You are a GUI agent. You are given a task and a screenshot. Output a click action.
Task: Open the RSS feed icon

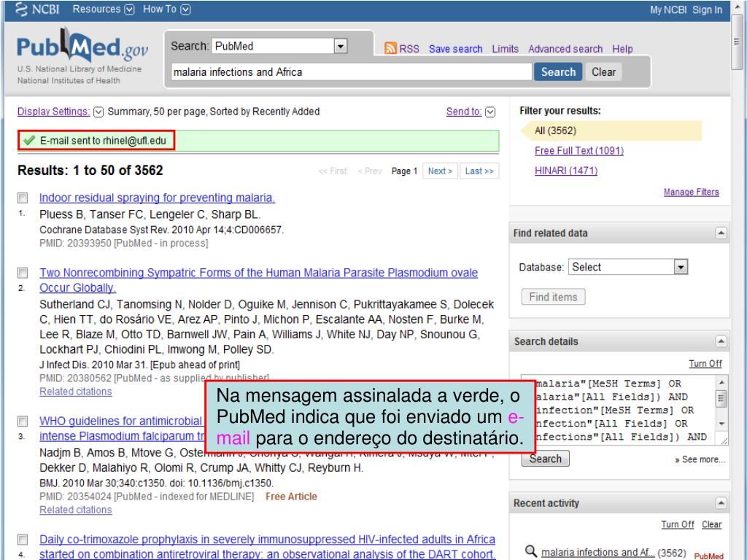pyautogui.click(x=390, y=49)
